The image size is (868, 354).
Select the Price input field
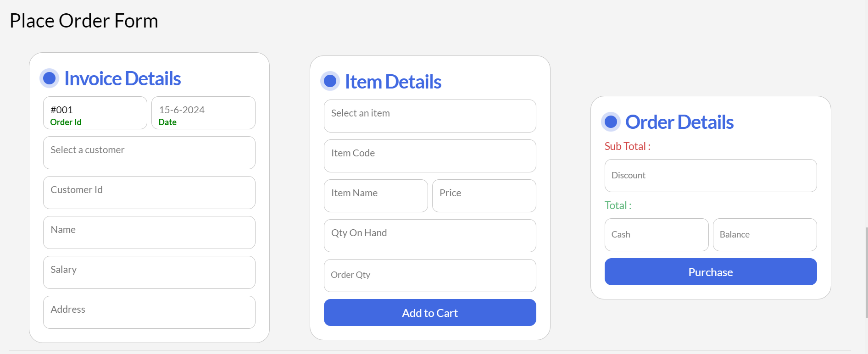pos(484,196)
